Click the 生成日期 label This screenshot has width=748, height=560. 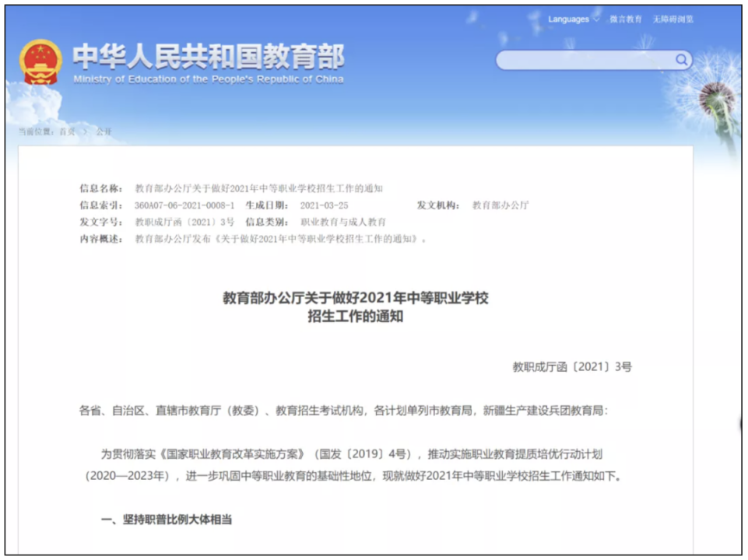tap(267, 205)
